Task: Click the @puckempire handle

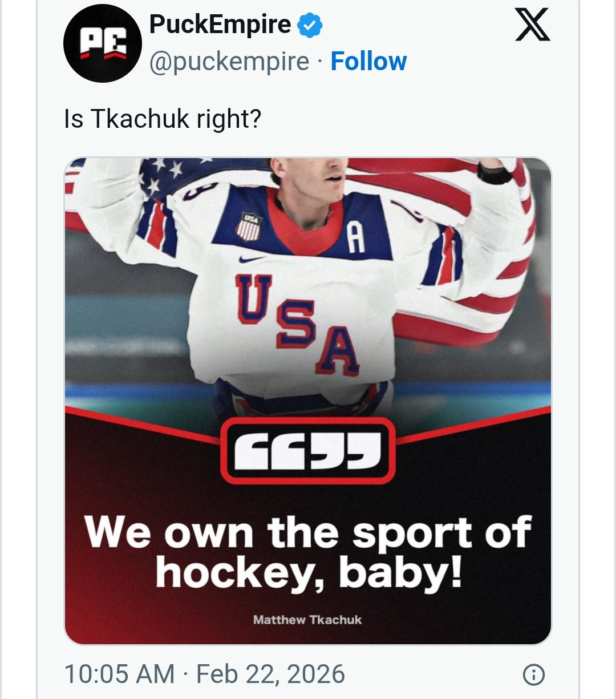Action: pos(229,61)
